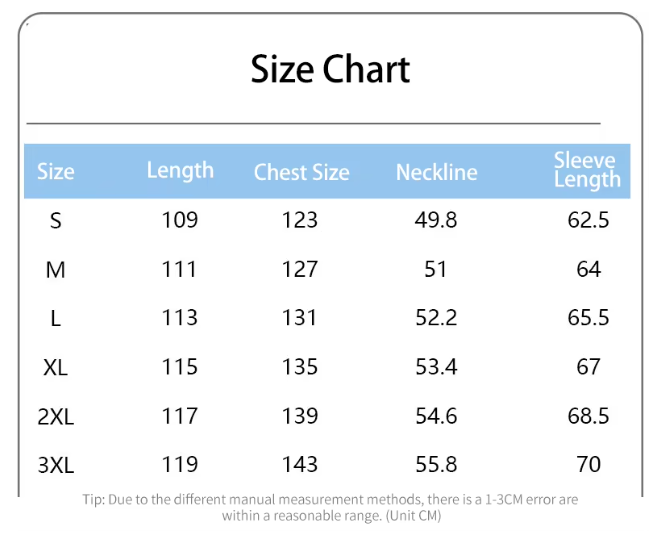This screenshot has height=535, width=660.
Task: Click sleeve length value 68.5
Action: [588, 416]
